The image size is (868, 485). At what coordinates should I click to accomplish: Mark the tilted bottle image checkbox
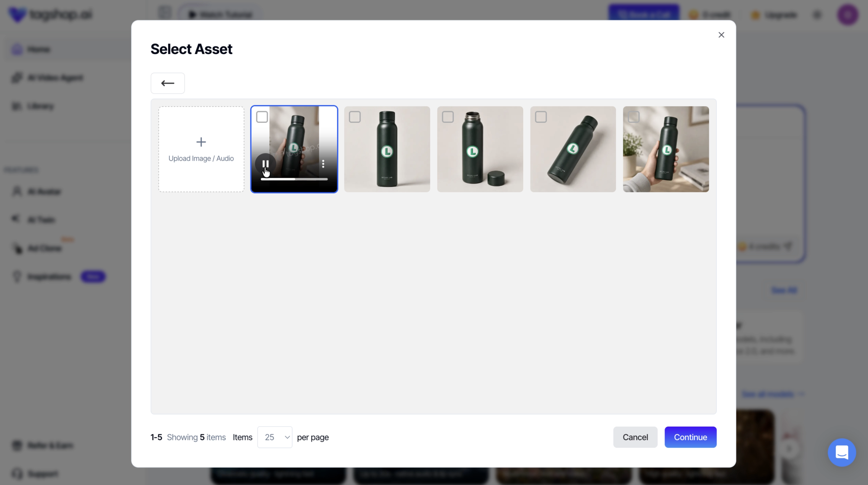pos(541,117)
